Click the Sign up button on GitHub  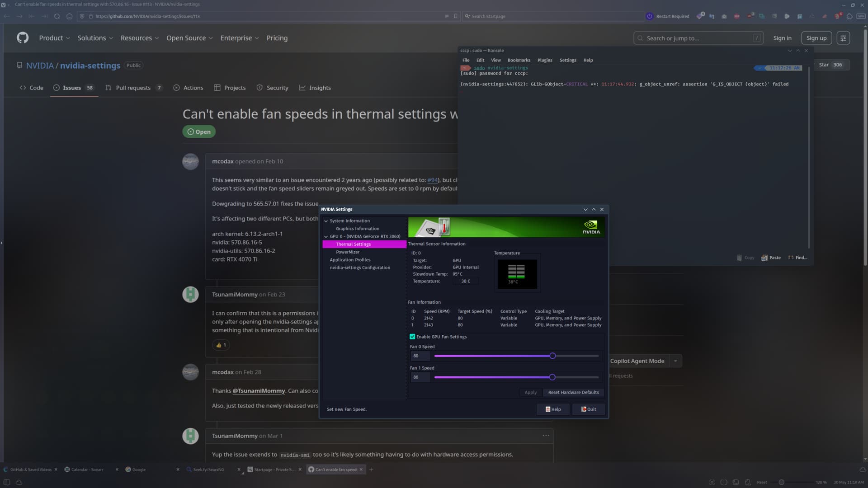tap(816, 38)
